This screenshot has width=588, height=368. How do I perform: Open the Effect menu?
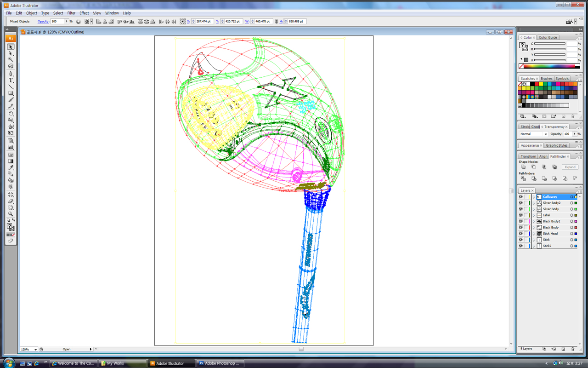click(x=84, y=13)
